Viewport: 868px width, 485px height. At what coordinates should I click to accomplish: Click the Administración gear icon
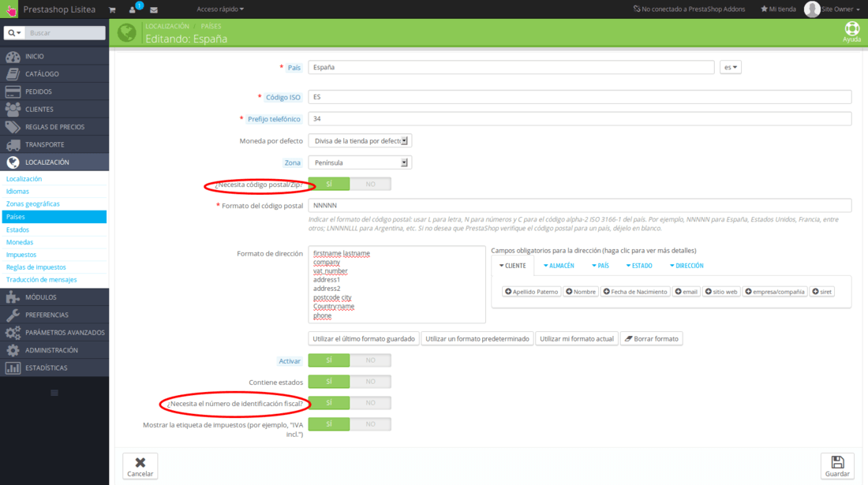[x=13, y=351]
